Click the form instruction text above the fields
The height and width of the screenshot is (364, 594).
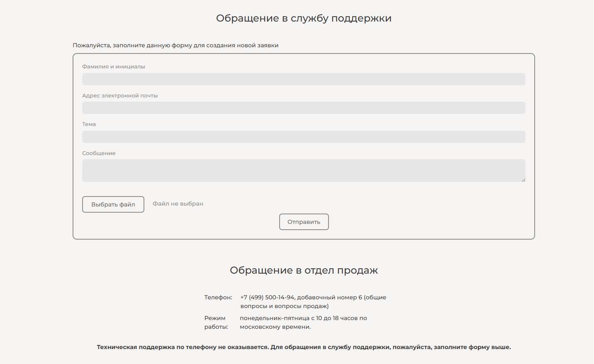click(175, 45)
